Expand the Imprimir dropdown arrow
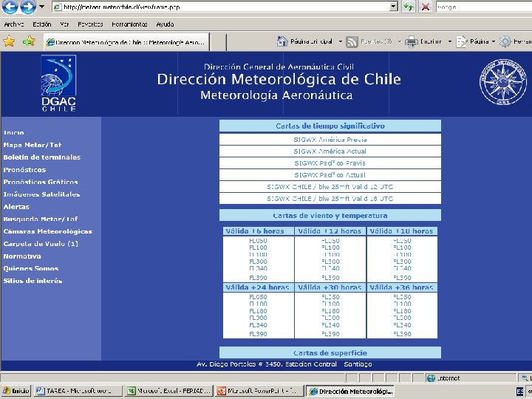532x399 pixels. (x=450, y=41)
